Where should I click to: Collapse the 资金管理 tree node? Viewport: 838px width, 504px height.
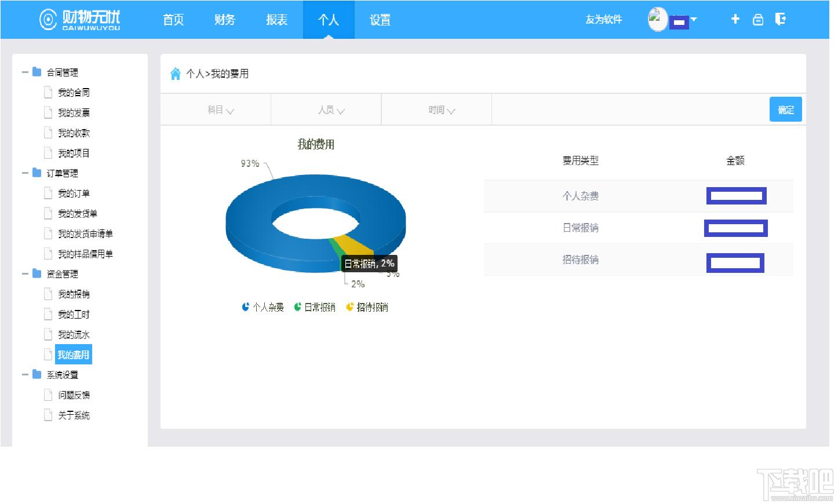pos(25,274)
